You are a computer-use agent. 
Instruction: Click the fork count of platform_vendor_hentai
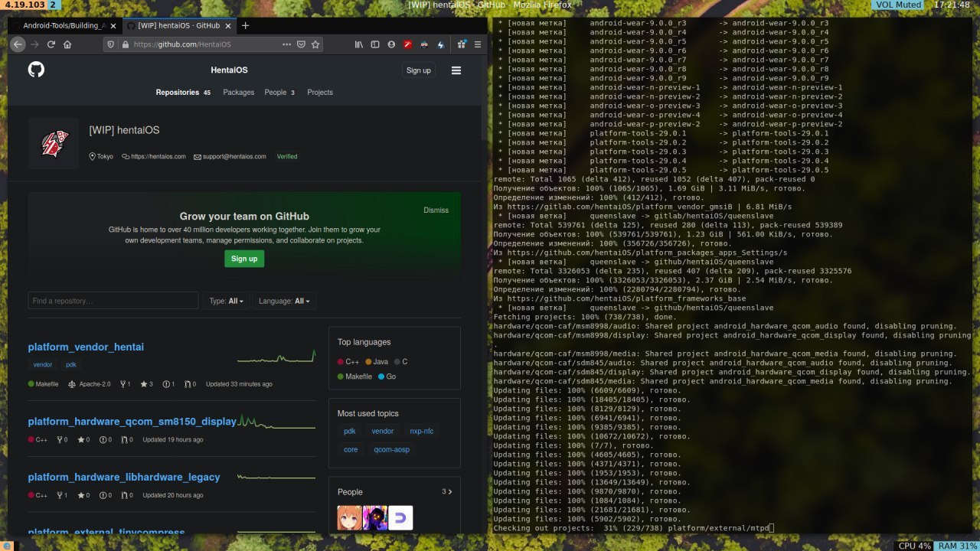click(125, 384)
